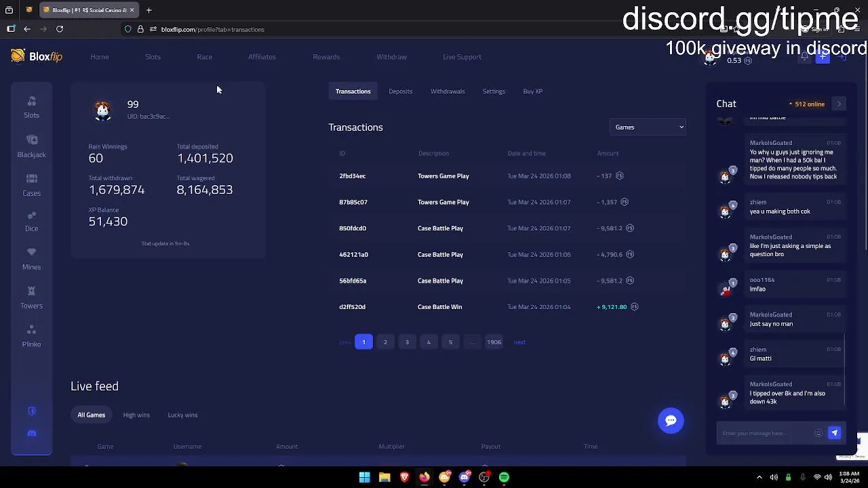
Task: Open the Windows Start menu
Action: [364, 477]
